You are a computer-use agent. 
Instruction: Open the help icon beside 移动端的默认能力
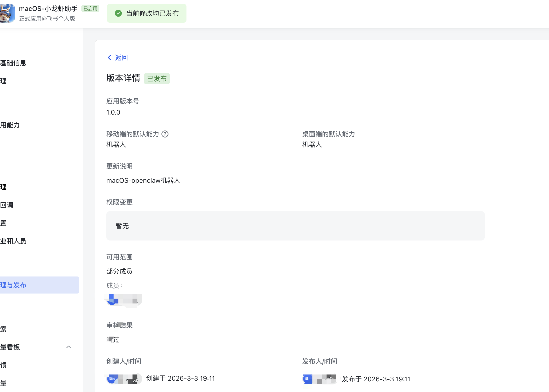click(x=165, y=134)
